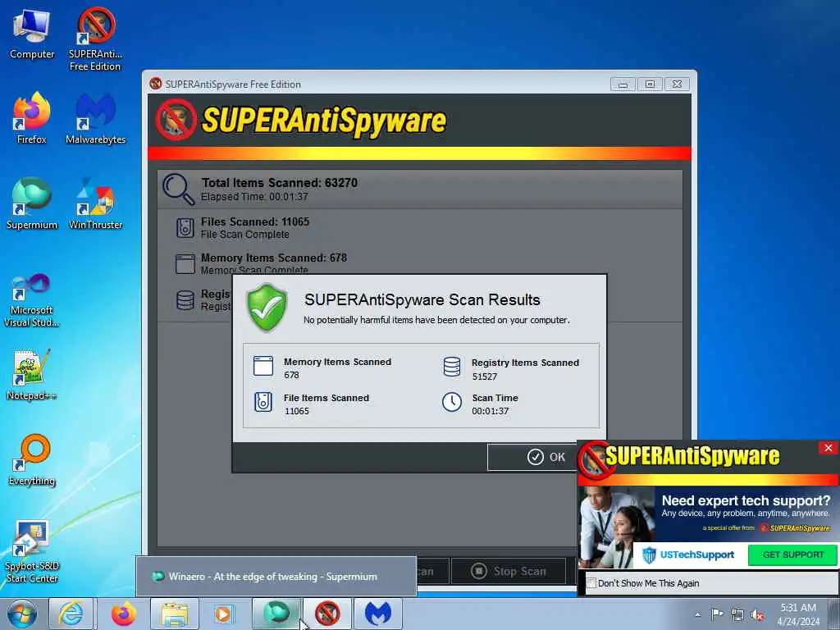
Task: Open Windows Media Player from taskbar
Action: [x=223, y=614]
